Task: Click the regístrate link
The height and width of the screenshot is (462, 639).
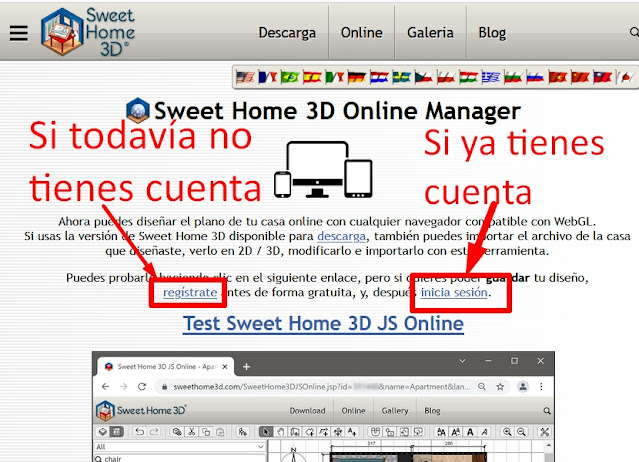Action: click(x=190, y=292)
